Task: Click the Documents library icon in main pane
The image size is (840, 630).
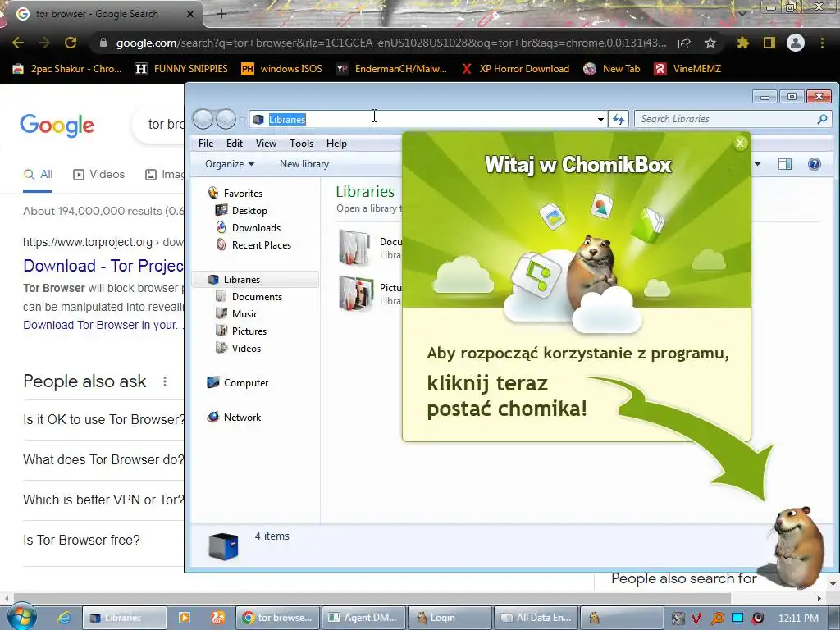Action: click(x=354, y=248)
